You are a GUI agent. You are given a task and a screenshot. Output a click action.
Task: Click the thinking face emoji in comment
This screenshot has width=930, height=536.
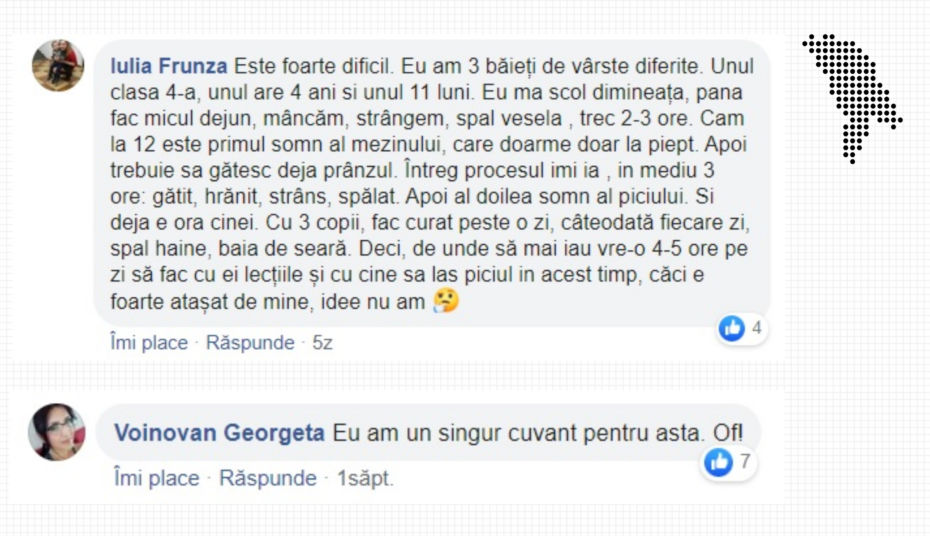446,301
